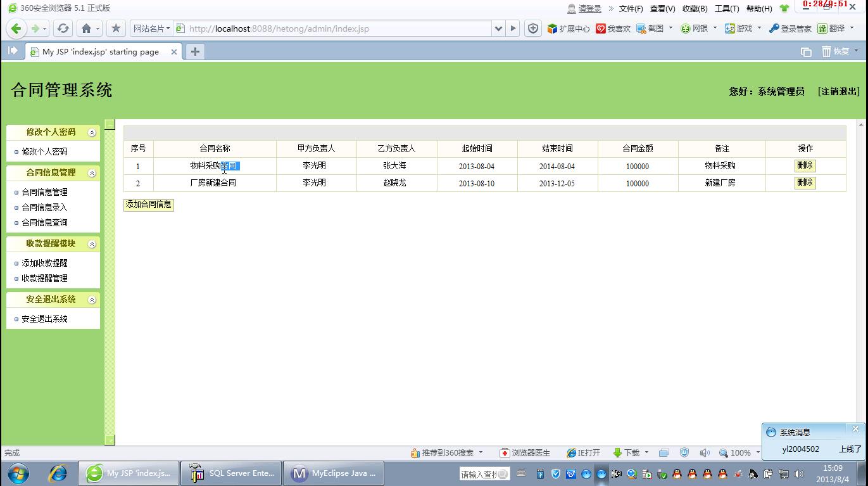The height and width of the screenshot is (486, 868).
Task: Delete the 物料采购合同 row
Action: point(805,165)
